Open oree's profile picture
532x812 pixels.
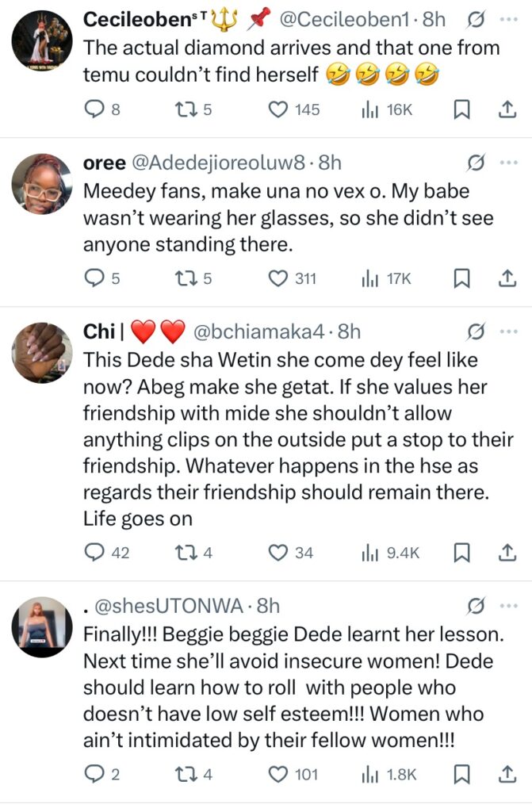click(x=42, y=184)
